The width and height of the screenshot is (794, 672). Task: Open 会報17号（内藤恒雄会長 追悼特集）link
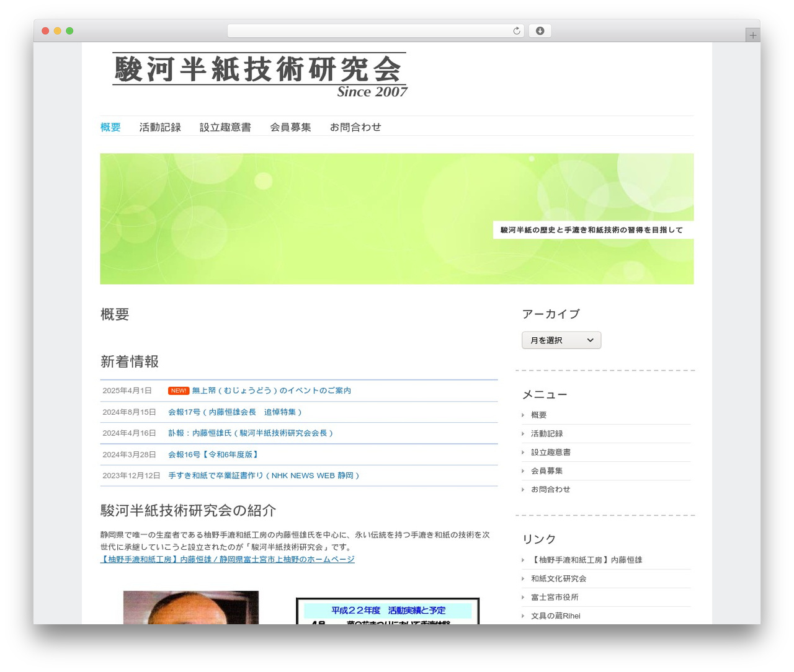[x=235, y=412]
